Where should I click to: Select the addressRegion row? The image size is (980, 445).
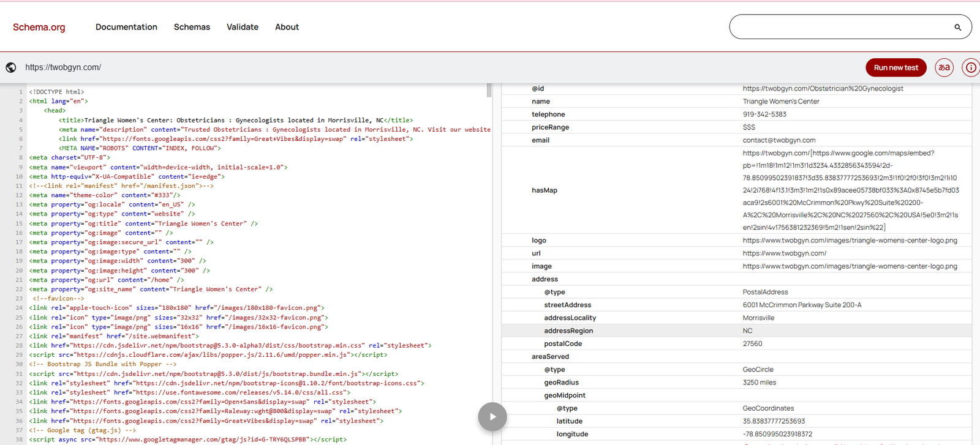[568, 331]
